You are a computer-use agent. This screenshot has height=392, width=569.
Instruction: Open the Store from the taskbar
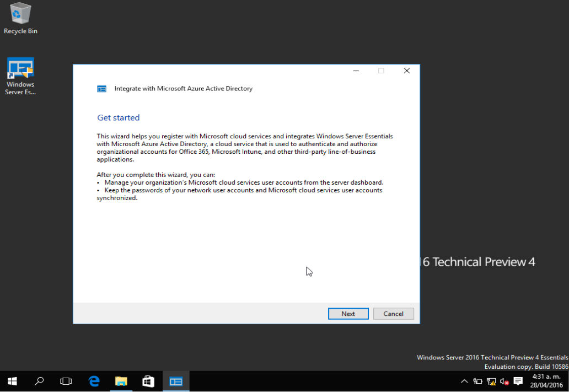click(x=148, y=381)
